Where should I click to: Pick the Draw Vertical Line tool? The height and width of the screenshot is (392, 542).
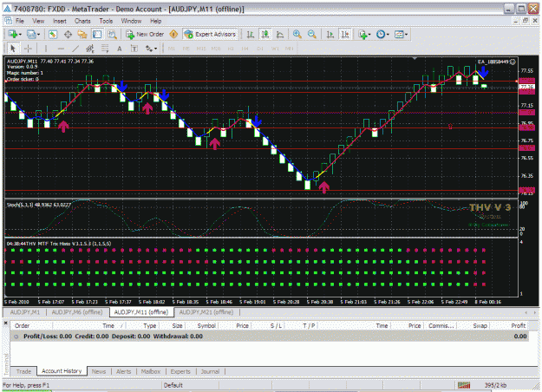46,49
